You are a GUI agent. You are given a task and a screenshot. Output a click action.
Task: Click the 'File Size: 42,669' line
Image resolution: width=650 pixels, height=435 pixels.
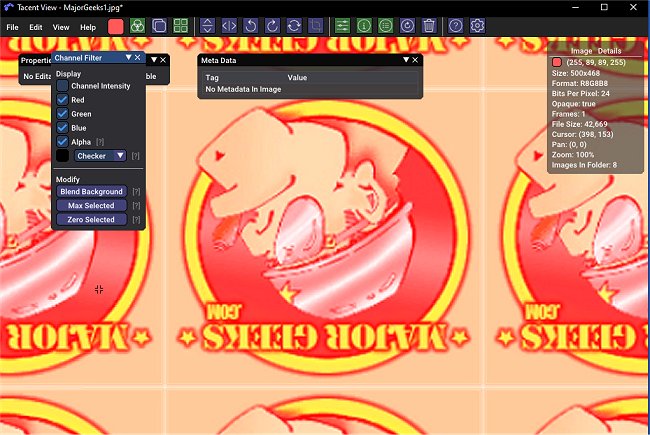pos(580,124)
